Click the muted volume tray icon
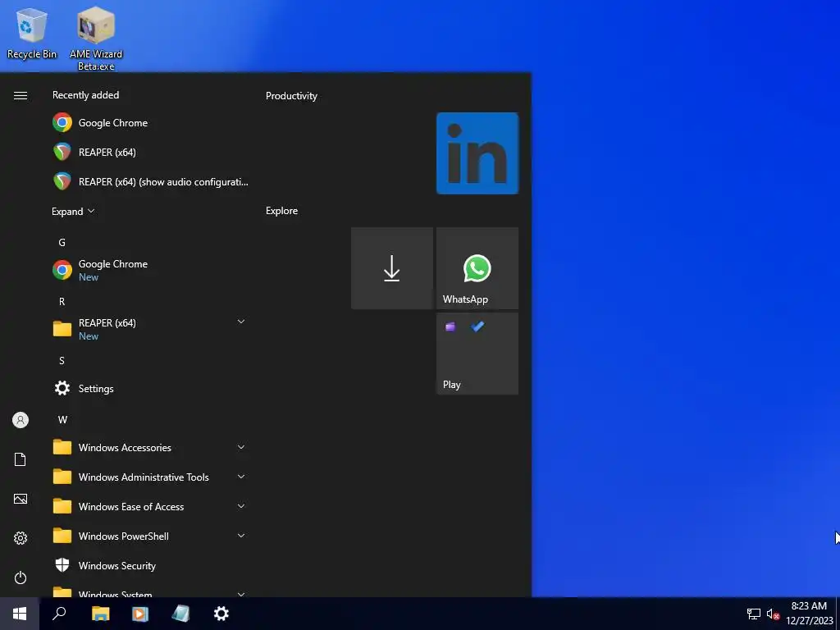This screenshot has width=840, height=630. point(773,614)
